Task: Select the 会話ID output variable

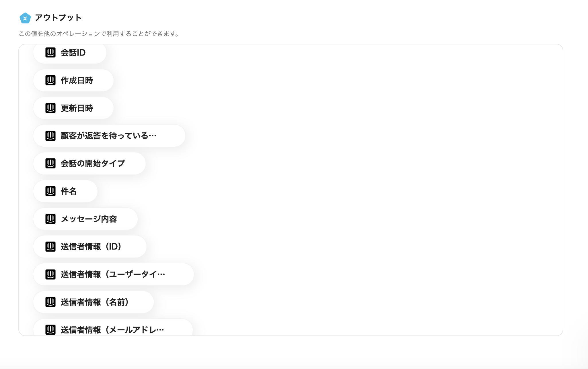Action: (70, 53)
